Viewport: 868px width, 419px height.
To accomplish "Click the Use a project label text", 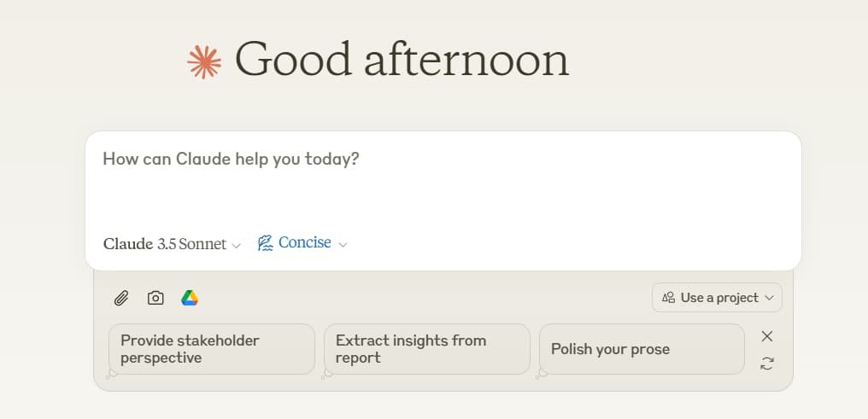I will click(719, 298).
